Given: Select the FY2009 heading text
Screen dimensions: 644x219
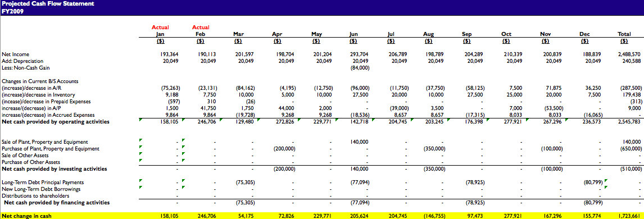Looking at the screenshot, I should tap(12, 11).
